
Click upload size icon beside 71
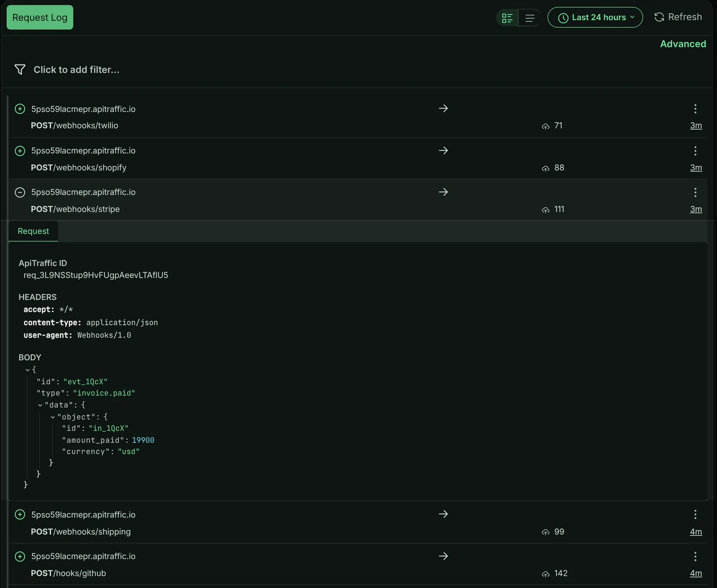545,126
